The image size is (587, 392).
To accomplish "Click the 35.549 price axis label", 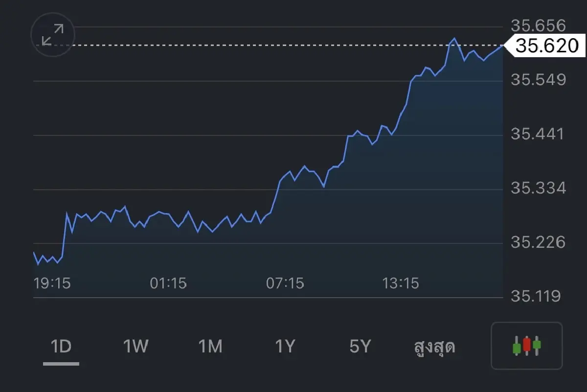I will click(x=538, y=80).
